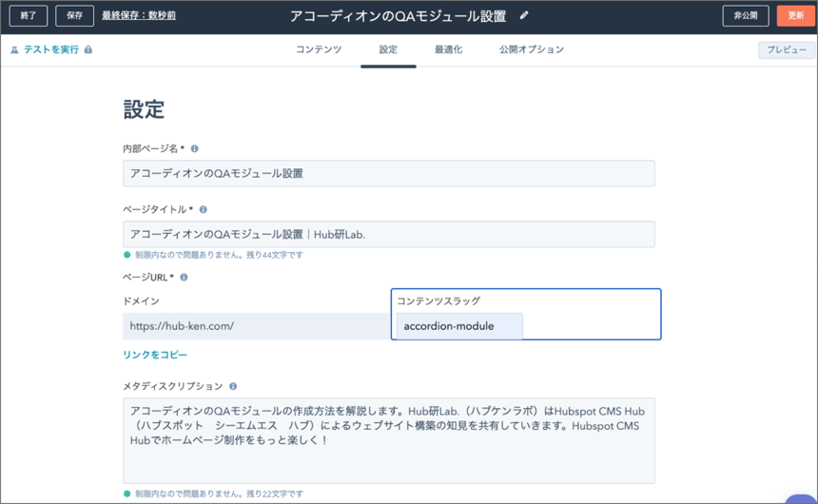Click the 設定 page heading

pyautogui.click(x=144, y=109)
